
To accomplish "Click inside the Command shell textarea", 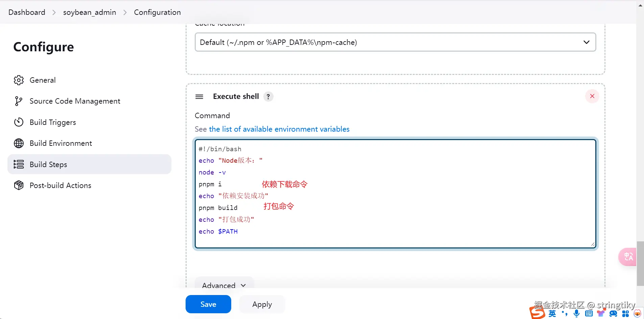I will coord(395,194).
